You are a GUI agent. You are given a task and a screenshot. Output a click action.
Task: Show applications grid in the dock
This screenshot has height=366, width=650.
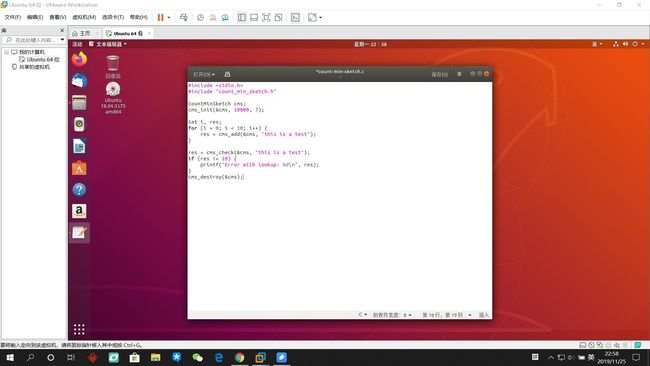click(79, 329)
